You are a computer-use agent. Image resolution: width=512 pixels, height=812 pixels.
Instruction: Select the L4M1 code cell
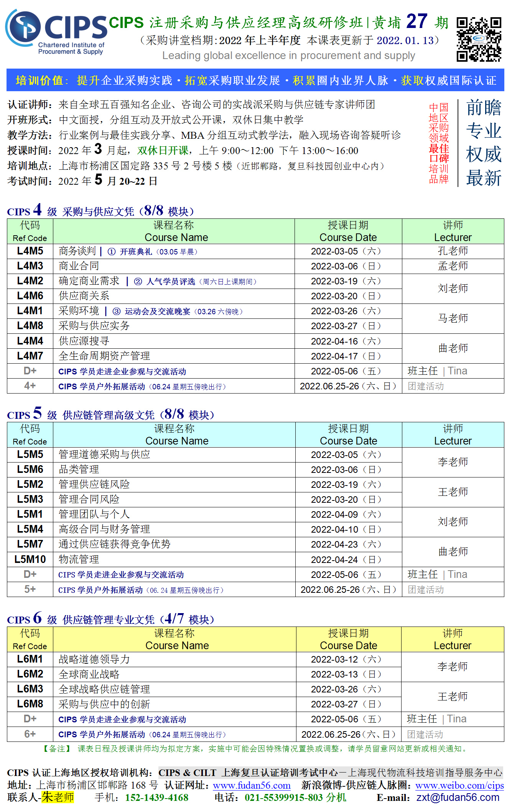point(30,311)
